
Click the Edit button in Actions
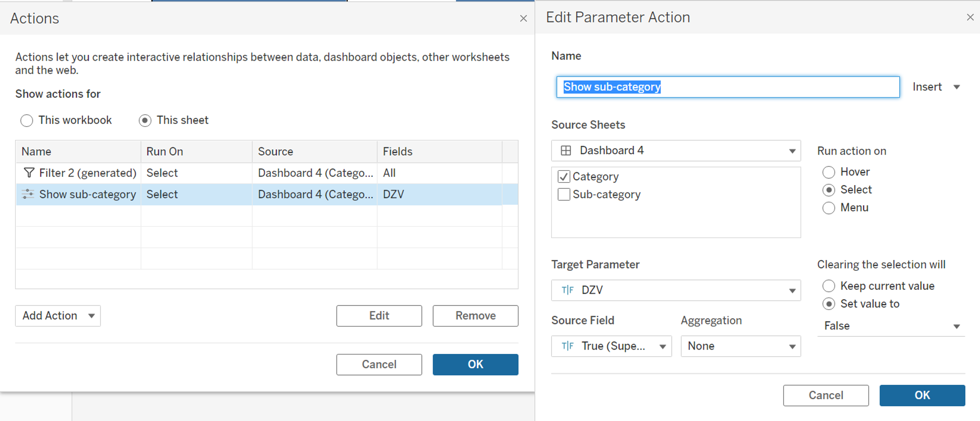(x=379, y=316)
